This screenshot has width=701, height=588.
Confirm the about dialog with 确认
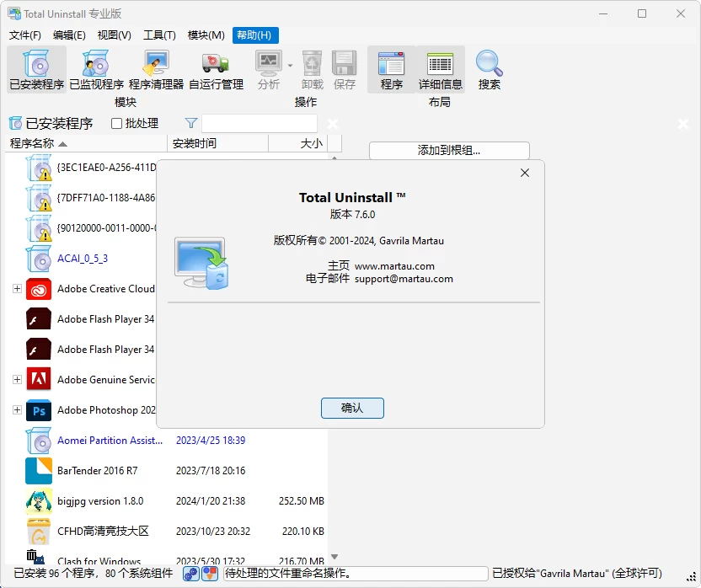(352, 408)
